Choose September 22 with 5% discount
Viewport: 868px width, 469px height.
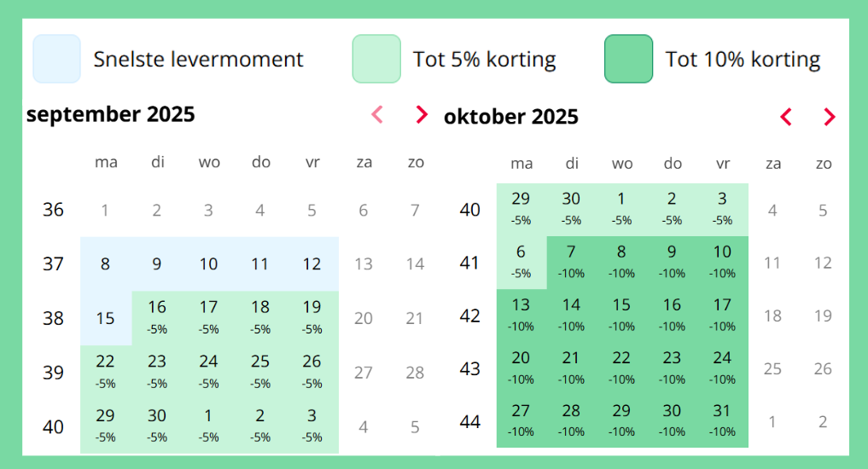[106, 370]
